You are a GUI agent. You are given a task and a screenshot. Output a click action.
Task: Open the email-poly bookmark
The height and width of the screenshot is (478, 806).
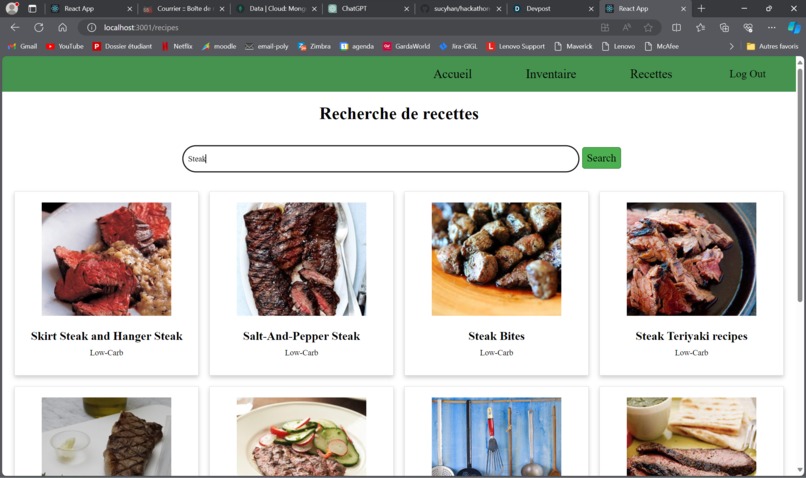(x=266, y=46)
